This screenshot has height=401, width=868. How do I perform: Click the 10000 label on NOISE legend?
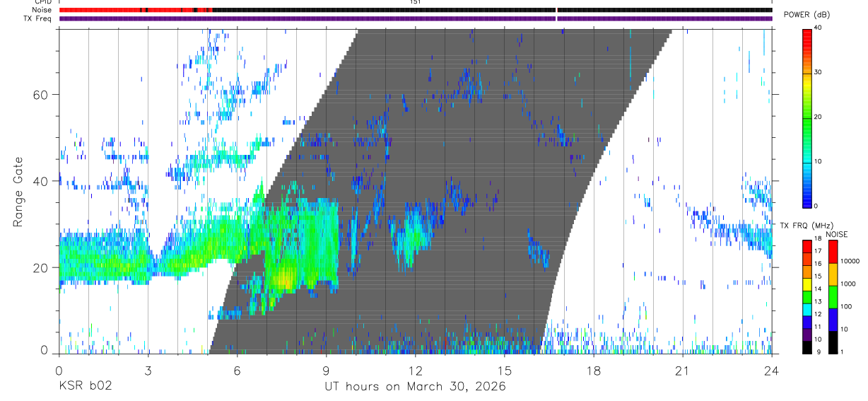pos(850,261)
